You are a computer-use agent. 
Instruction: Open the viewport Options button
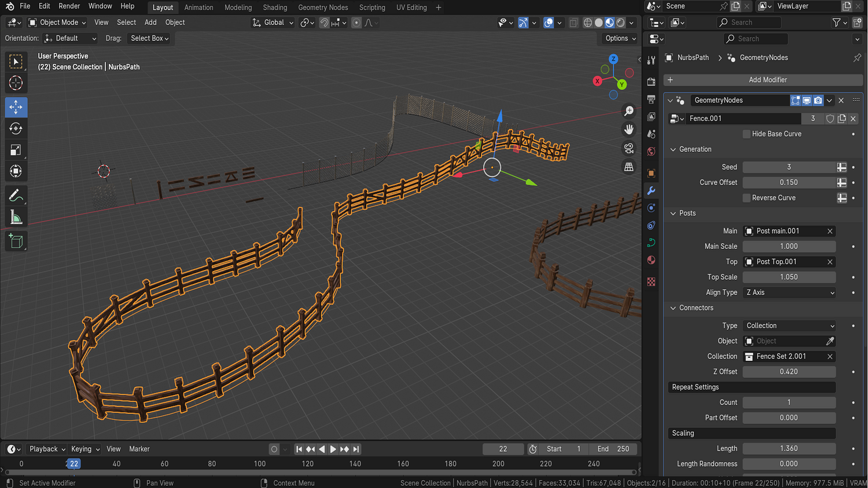pyautogui.click(x=620, y=38)
